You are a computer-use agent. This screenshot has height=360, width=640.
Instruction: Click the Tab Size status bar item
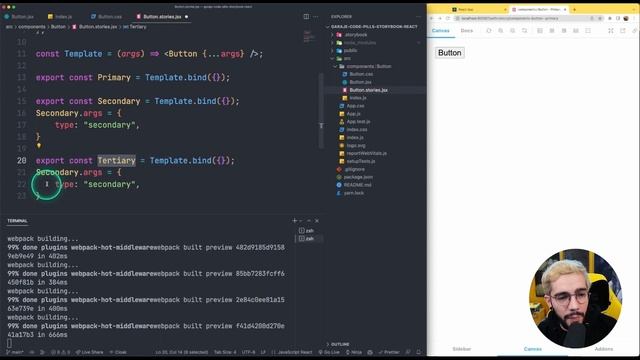point(225,352)
